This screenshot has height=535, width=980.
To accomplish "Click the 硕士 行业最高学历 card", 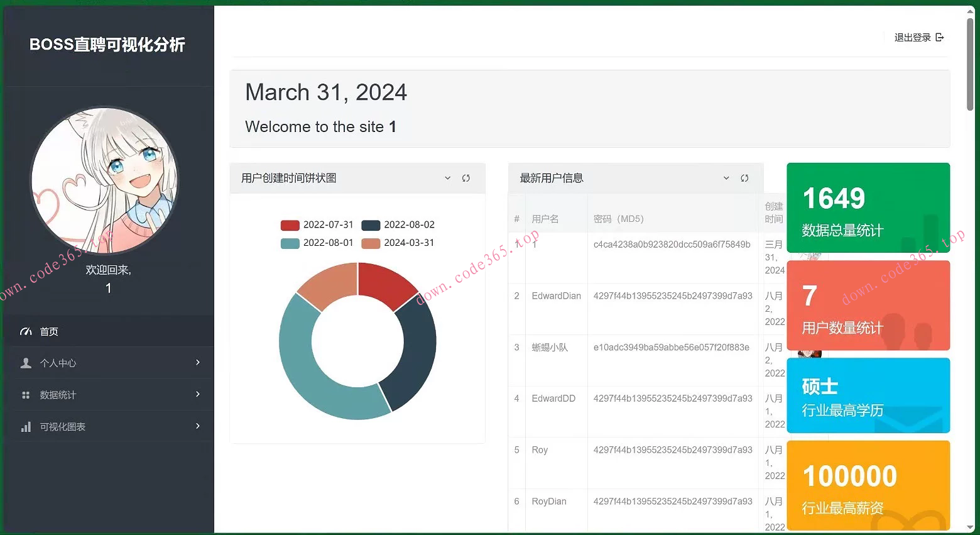I will tap(868, 395).
